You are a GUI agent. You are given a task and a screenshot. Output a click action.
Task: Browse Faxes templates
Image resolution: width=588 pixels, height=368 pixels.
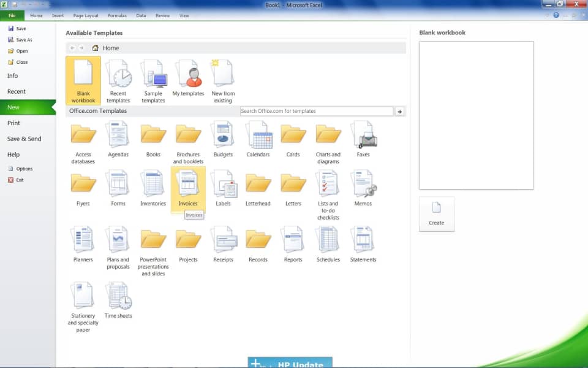363,135
